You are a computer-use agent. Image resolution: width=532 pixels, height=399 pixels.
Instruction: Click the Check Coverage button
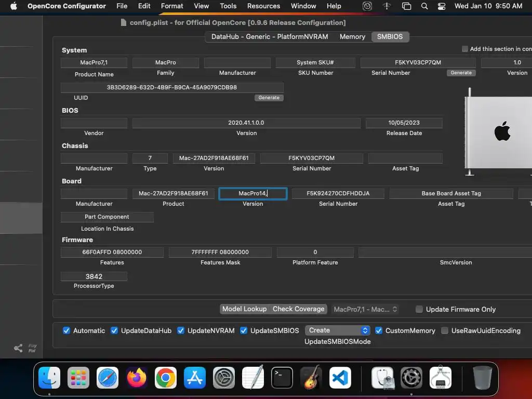pos(299,309)
